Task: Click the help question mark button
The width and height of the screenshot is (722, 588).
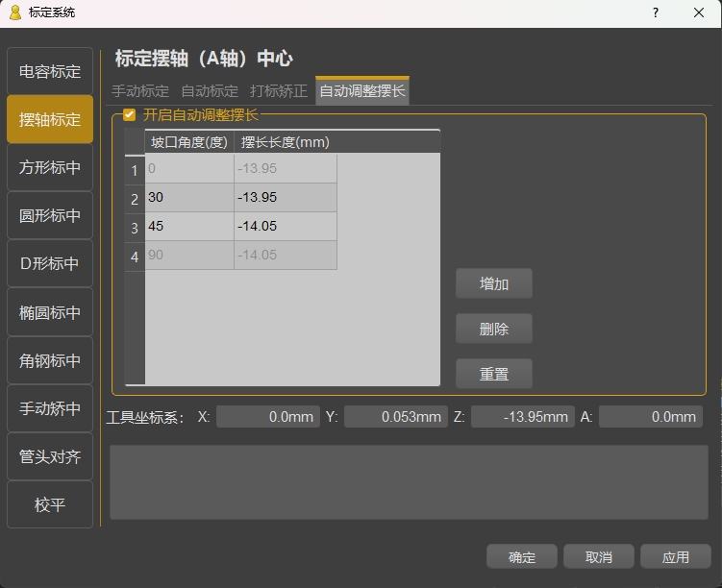Action: pyautogui.click(x=656, y=12)
